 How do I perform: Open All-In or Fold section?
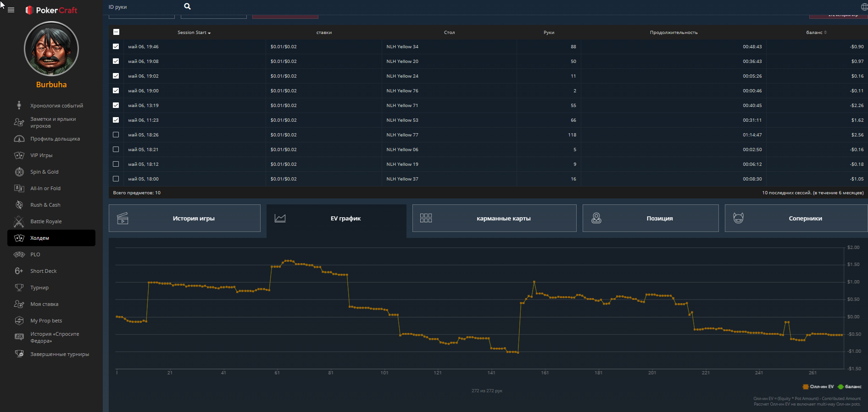(51, 188)
